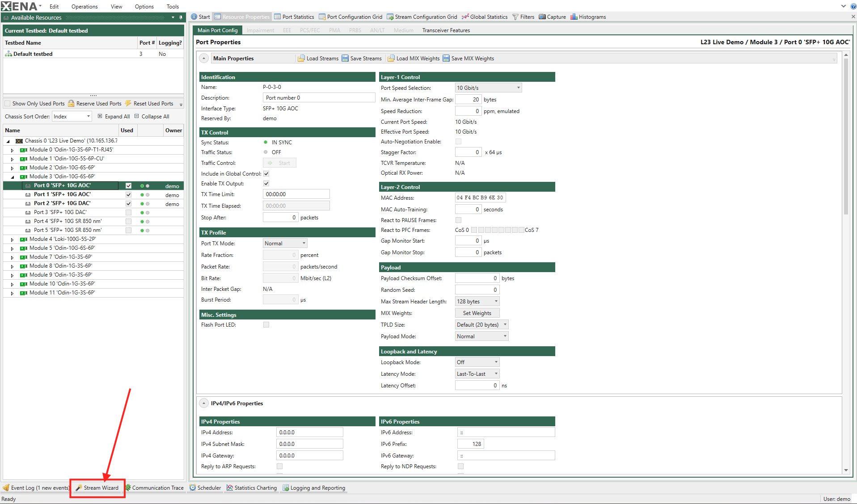The width and height of the screenshot is (857, 504).
Task: Open the Histograms tab
Action: [588, 17]
